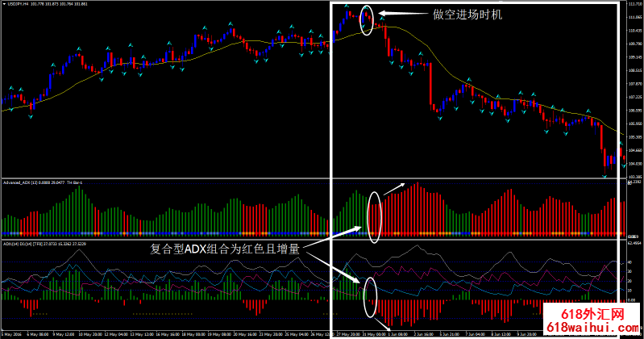Open the USDJPY,H4 chart dropdown triangle

4,4
